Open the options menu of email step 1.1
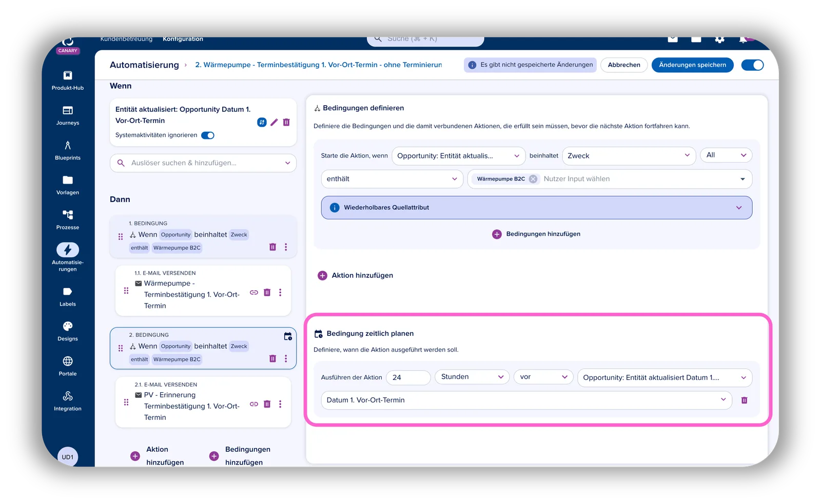Image resolution: width=821 pixels, height=504 pixels. pyautogui.click(x=280, y=292)
